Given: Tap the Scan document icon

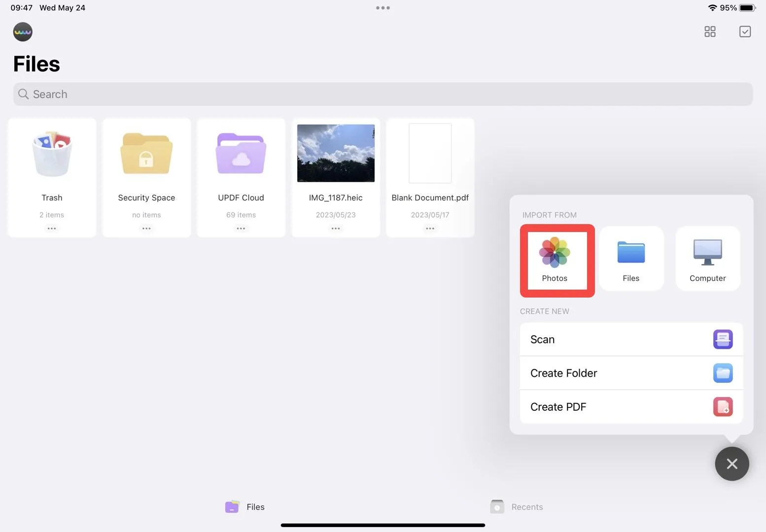Looking at the screenshot, I should coord(723,339).
